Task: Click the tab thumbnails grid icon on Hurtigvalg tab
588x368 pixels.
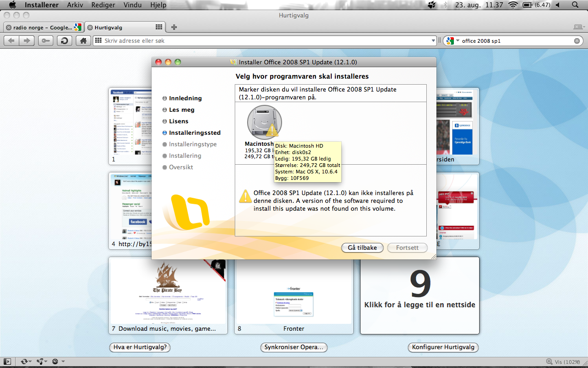Action: click(159, 27)
